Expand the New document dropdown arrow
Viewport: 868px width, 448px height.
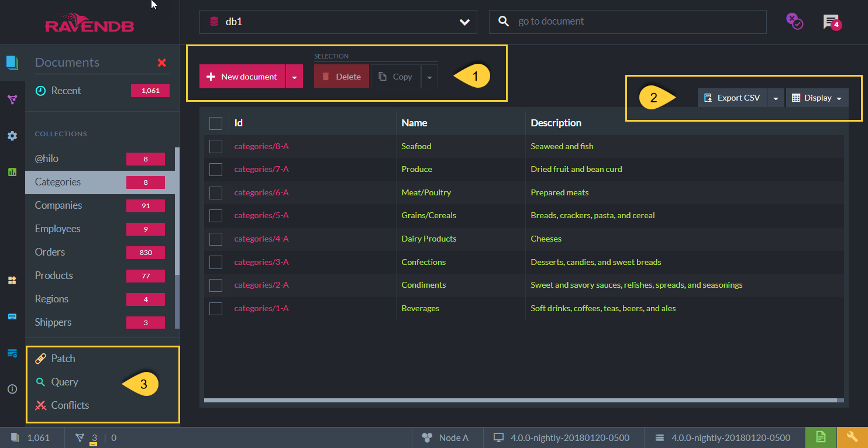[294, 77]
